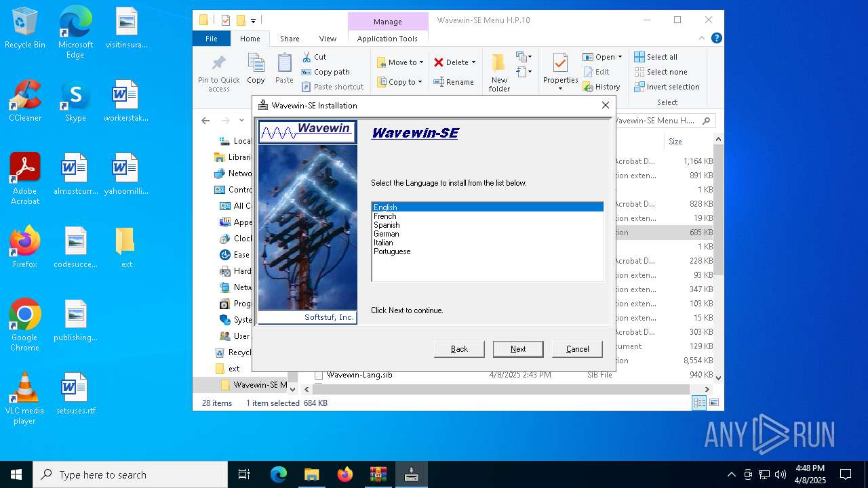Screen dimensions: 868x488
Task: Click the Copy path icon
Action: 307,72
